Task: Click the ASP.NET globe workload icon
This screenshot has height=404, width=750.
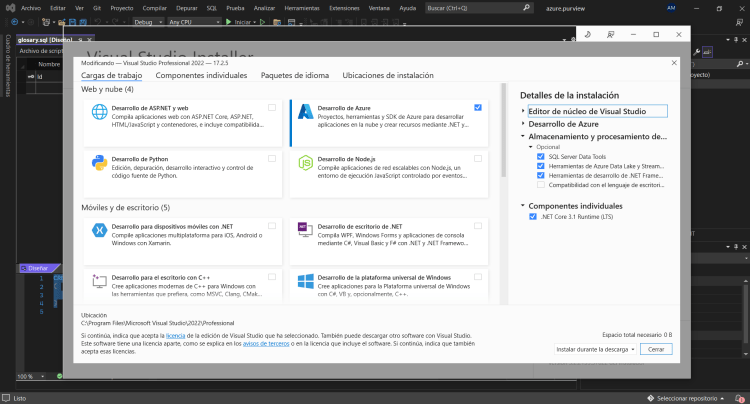Action: tap(99, 113)
